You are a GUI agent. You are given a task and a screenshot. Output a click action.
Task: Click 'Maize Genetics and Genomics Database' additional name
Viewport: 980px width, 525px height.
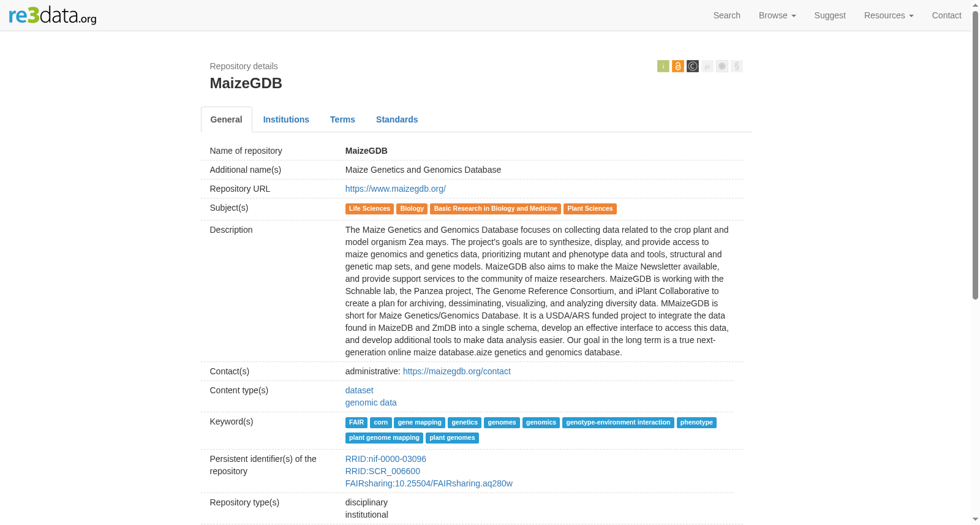423,170
